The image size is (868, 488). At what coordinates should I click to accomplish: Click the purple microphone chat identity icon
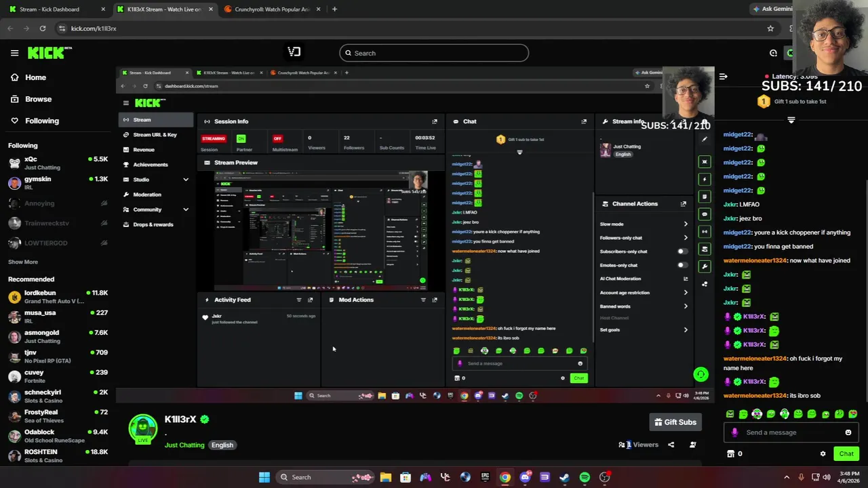[x=734, y=432]
